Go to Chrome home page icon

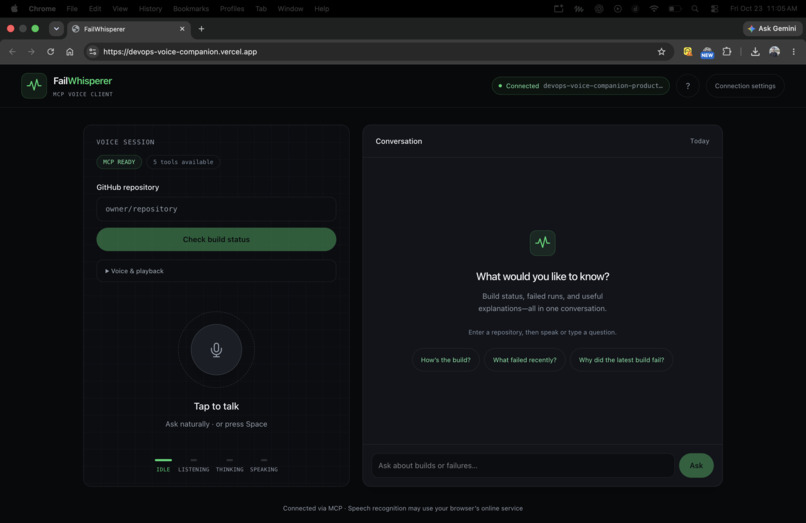click(69, 51)
